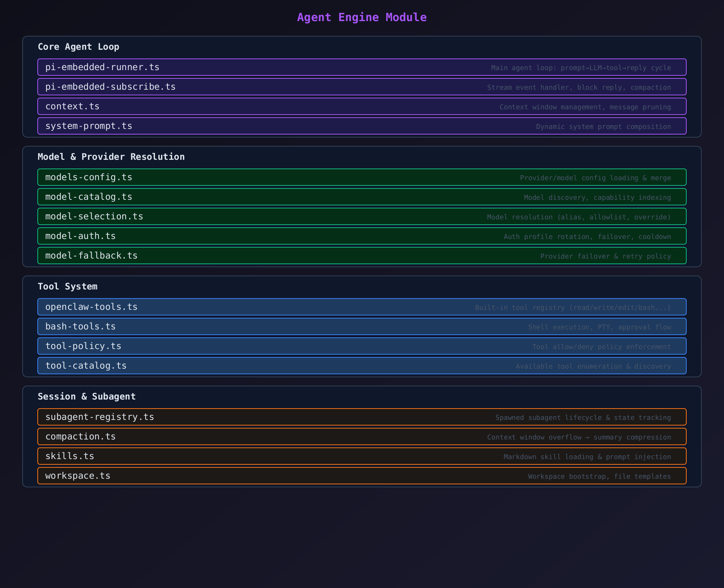724x588 pixels.
Task: Open the skills.ts entry
Action: pyautogui.click(x=362, y=456)
